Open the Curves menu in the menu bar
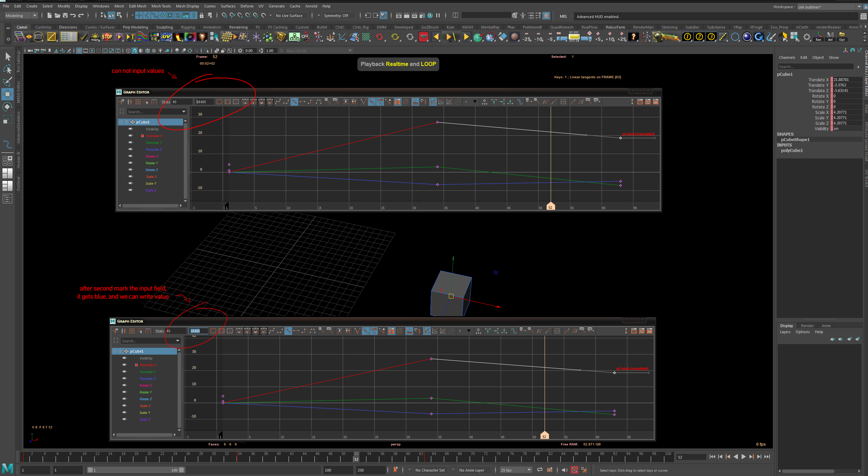 point(210,6)
